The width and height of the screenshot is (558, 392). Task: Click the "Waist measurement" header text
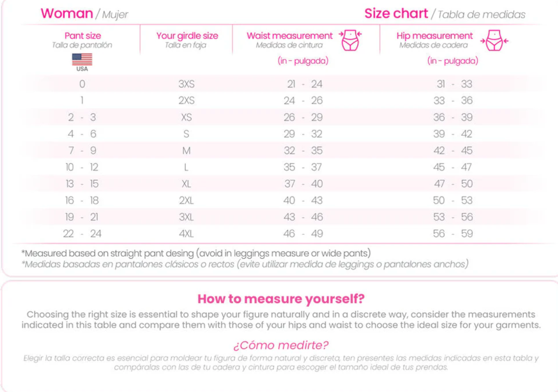click(x=290, y=36)
